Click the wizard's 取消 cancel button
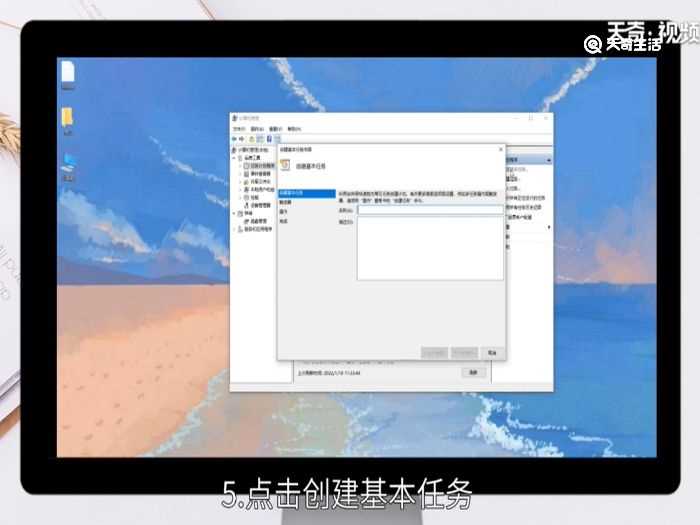 [492, 353]
